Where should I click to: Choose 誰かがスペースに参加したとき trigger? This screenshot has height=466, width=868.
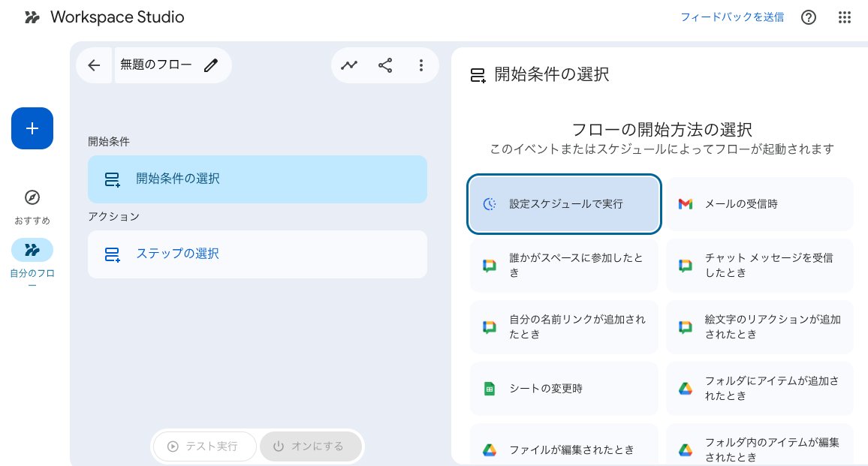click(x=564, y=266)
